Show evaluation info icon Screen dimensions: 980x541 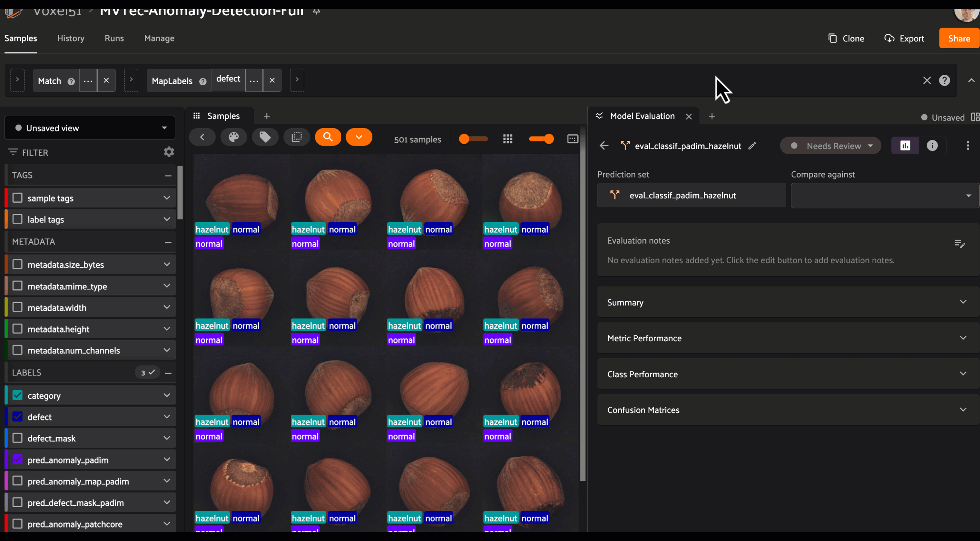[x=932, y=146]
